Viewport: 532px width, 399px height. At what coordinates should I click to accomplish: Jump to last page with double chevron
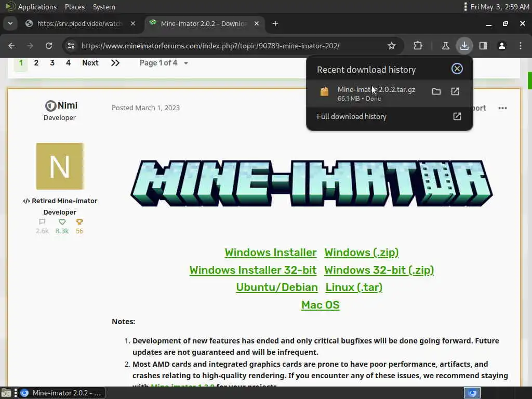click(x=115, y=63)
